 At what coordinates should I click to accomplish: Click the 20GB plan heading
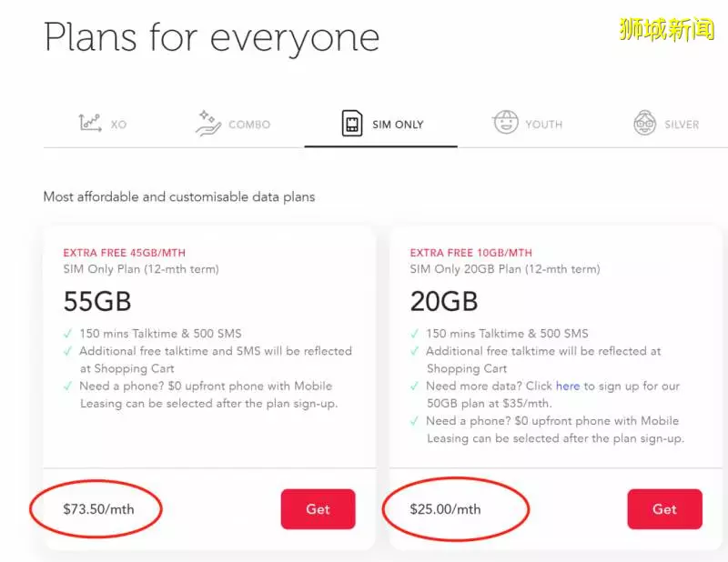(444, 301)
